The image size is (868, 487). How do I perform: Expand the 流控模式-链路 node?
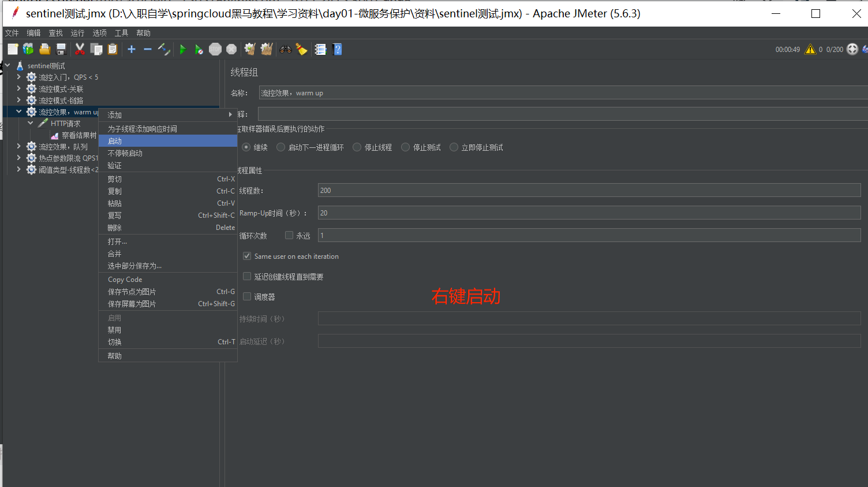(x=19, y=100)
